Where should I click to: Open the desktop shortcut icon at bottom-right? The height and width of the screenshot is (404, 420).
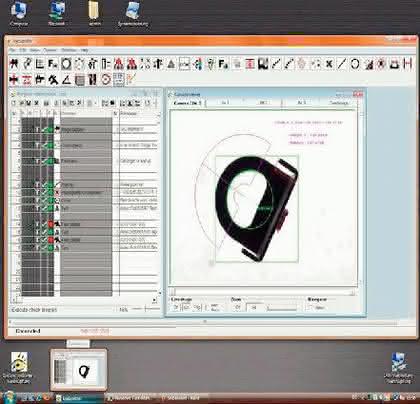coord(398,368)
